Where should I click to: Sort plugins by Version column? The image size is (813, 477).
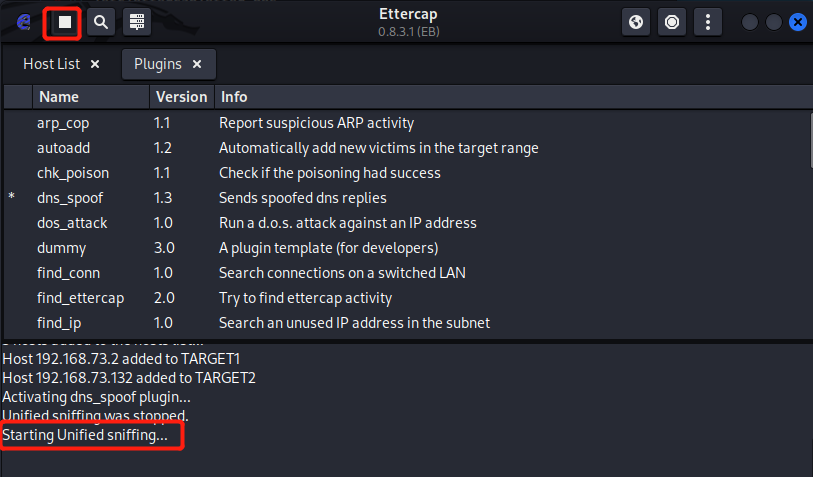click(x=181, y=97)
